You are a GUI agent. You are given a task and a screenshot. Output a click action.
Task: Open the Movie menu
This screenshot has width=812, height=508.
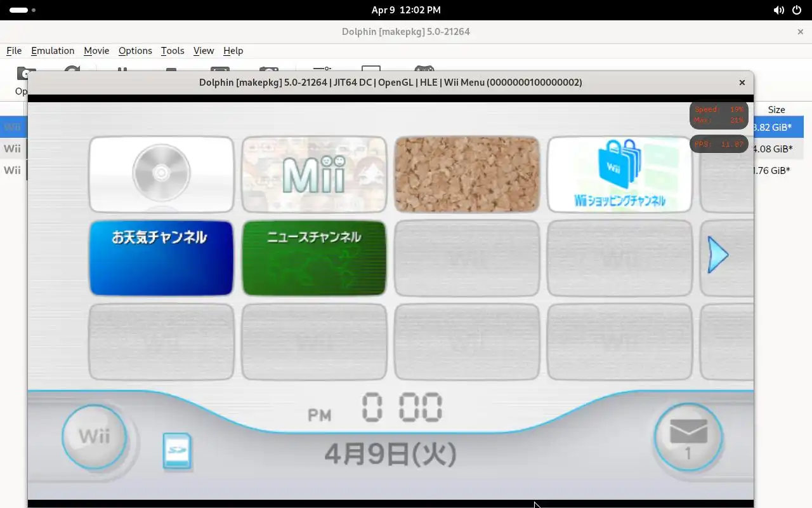coord(96,51)
